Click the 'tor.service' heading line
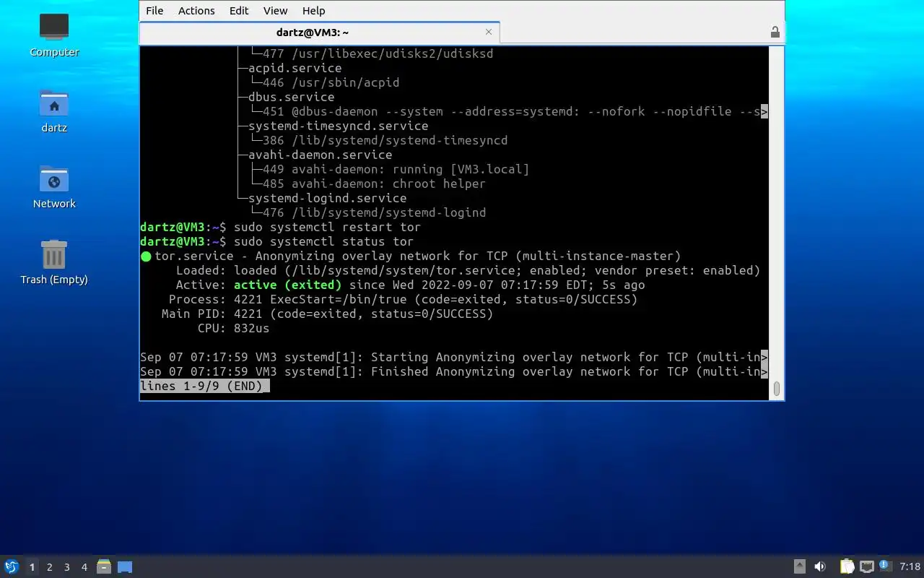 411,256
